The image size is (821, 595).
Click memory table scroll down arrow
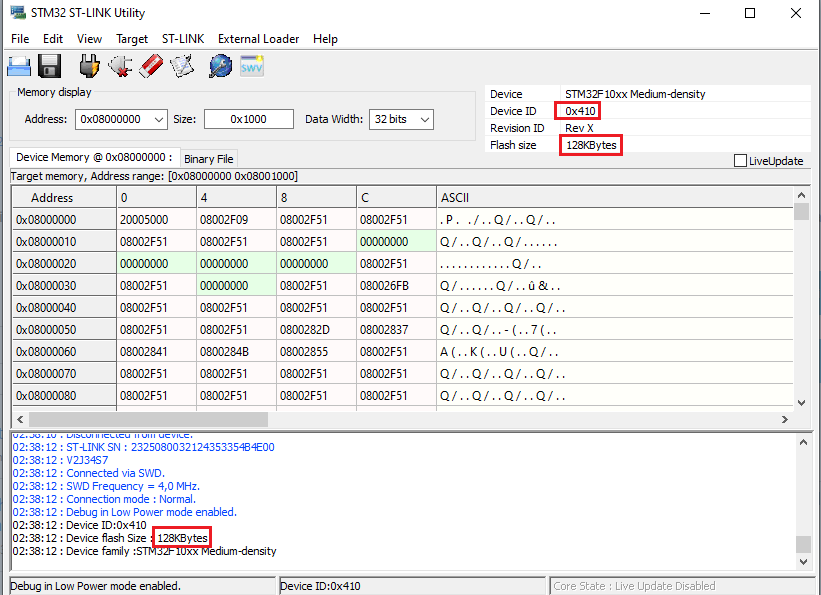[x=801, y=402]
